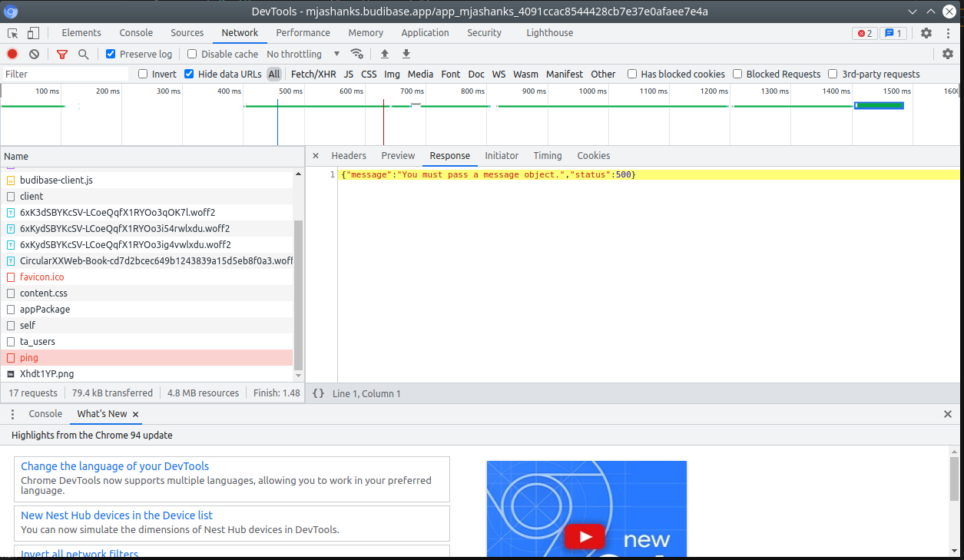
Task: Switch to the Elements panel
Action: pos(81,33)
